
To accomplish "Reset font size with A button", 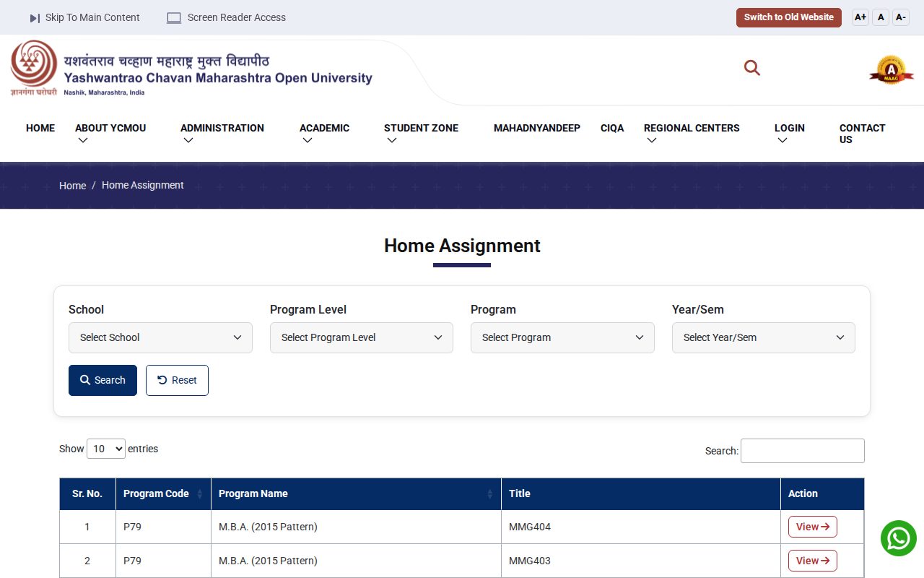I will pyautogui.click(x=881, y=17).
